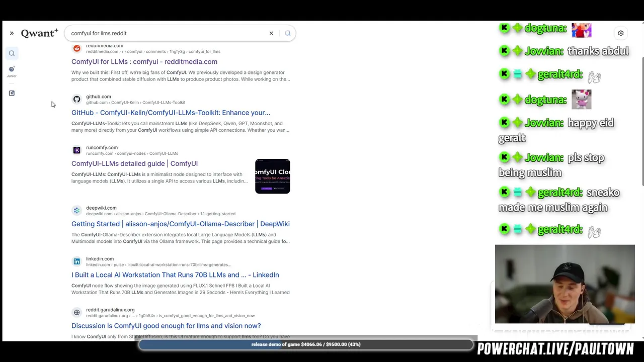
Task: Clear the search query with X icon
Action: pyautogui.click(x=271, y=33)
